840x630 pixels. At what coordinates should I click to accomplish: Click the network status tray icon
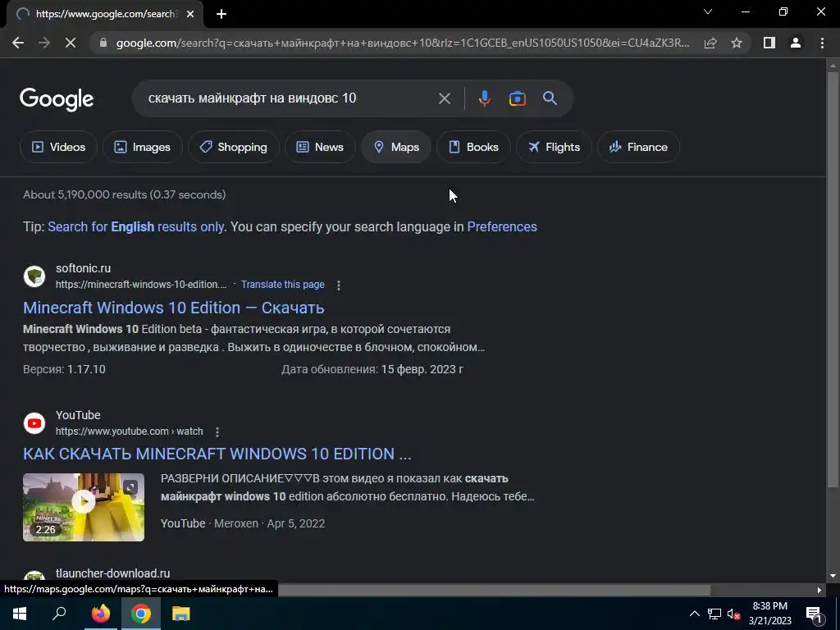pyautogui.click(x=714, y=614)
